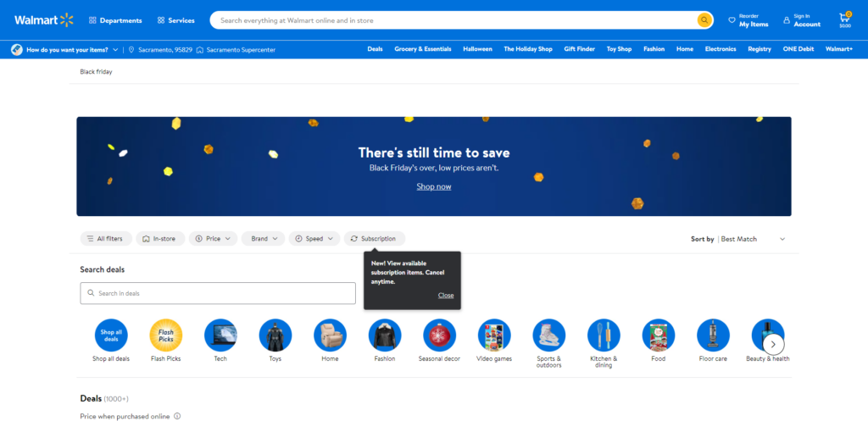Click the Black friday breadcrumb
This screenshot has height=421, width=868.
pyautogui.click(x=96, y=72)
